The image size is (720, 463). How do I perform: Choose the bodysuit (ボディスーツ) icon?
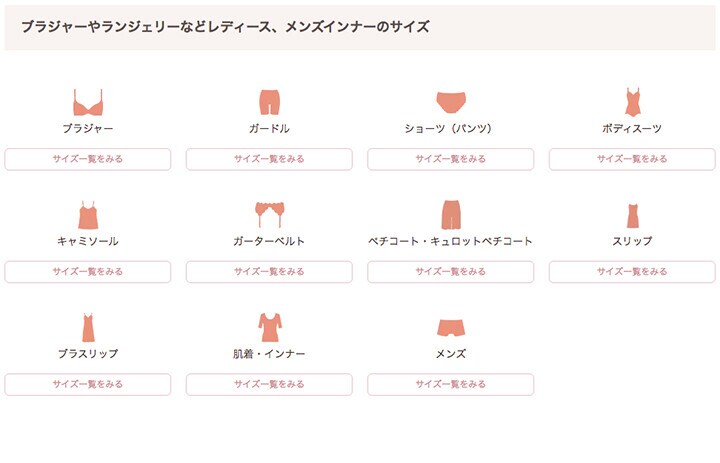point(632,102)
